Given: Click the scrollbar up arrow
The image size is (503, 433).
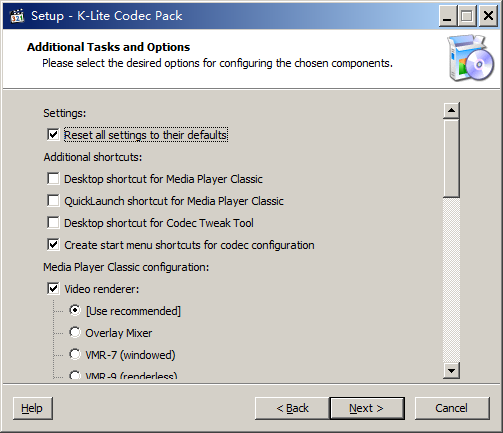Looking at the screenshot, I should click(x=451, y=110).
